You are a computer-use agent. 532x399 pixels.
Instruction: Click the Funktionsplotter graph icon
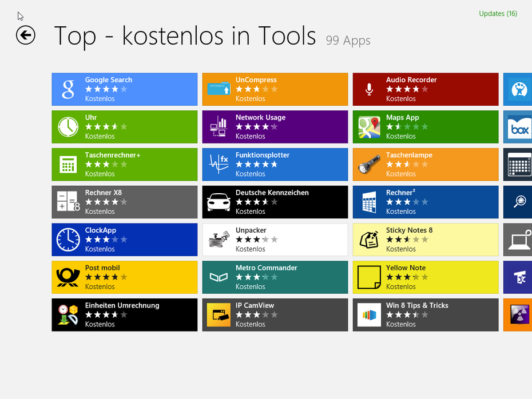(219, 165)
